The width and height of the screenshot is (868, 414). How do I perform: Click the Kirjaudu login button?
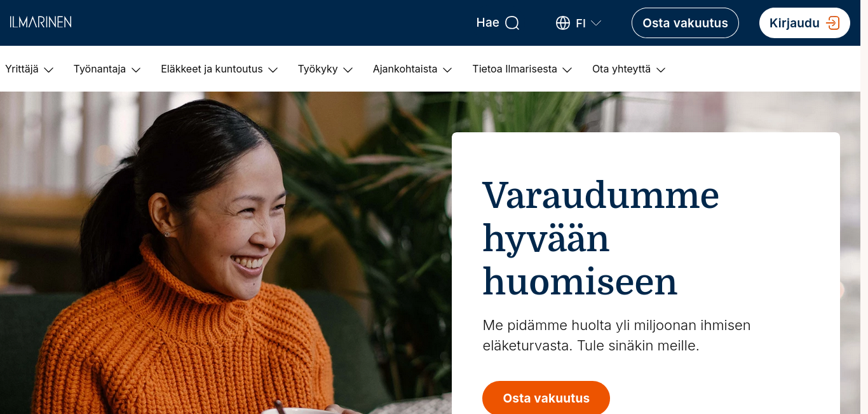[x=804, y=23]
